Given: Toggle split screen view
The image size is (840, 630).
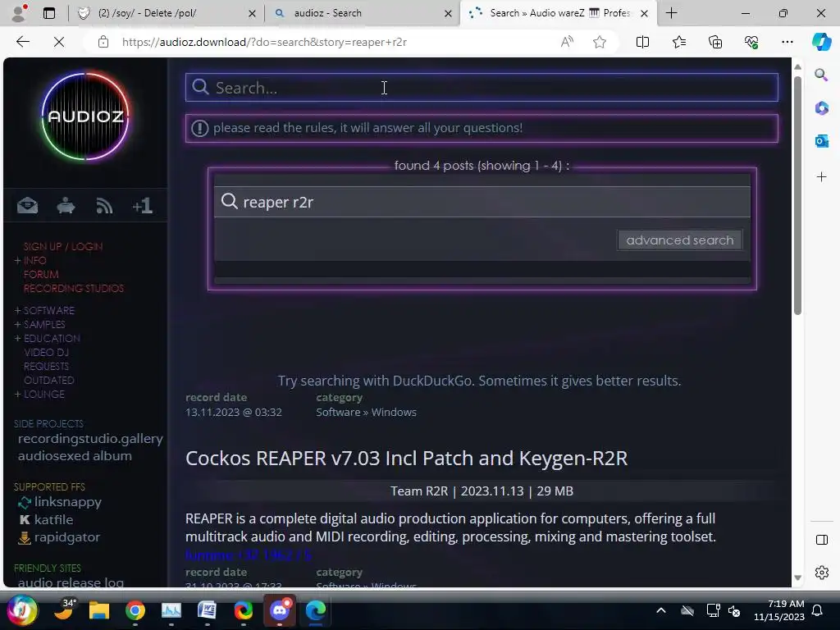Looking at the screenshot, I should click(x=642, y=42).
